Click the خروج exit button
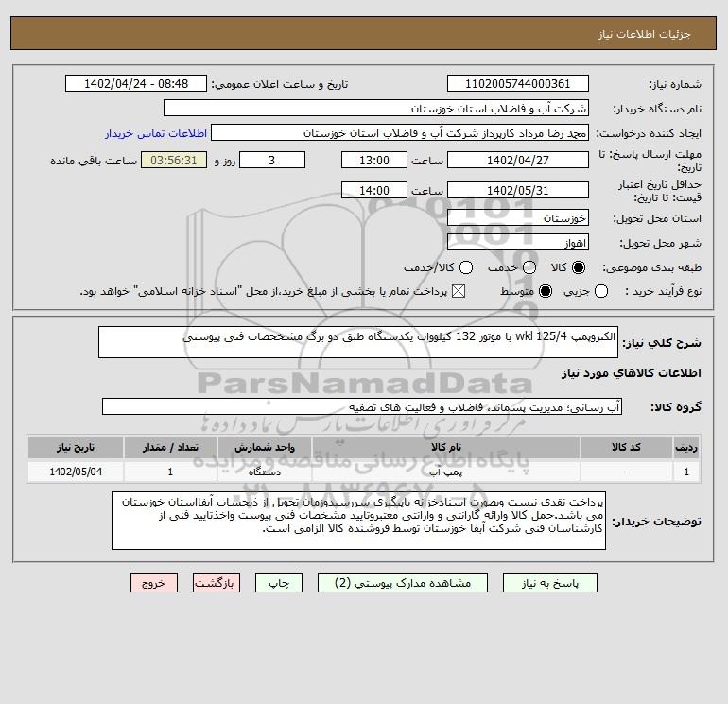This screenshot has width=728, height=704. click(154, 583)
